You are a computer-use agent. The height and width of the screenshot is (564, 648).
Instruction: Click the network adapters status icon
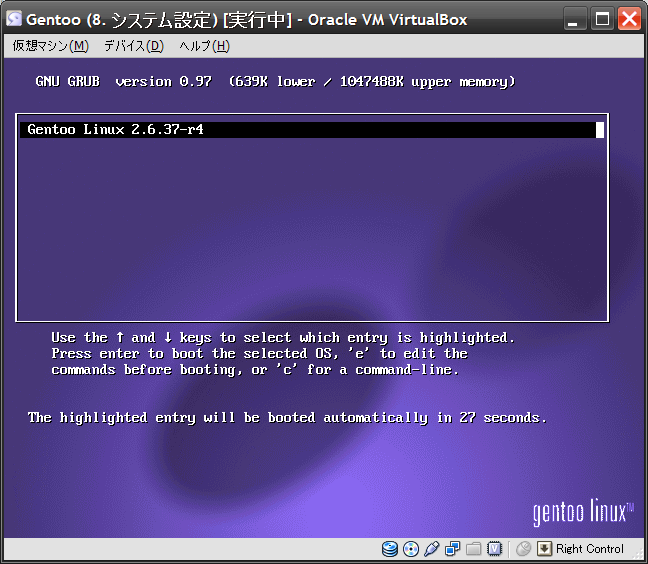coord(453,549)
